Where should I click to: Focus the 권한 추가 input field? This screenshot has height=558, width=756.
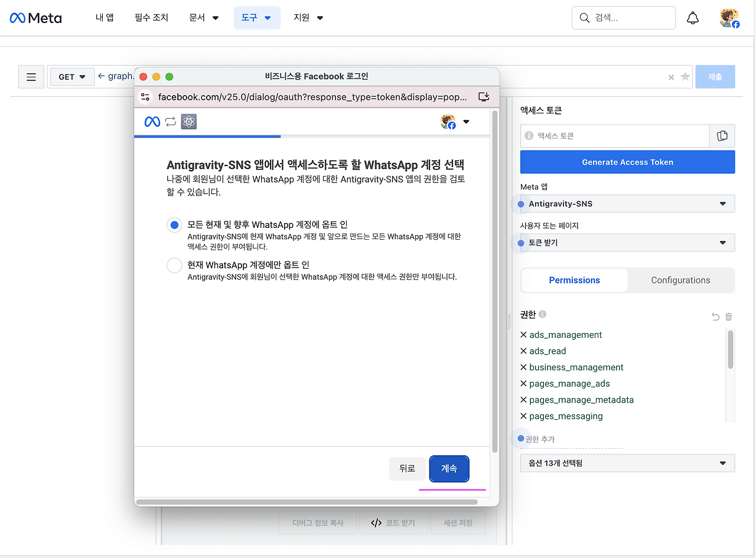(x=573, y=439)
